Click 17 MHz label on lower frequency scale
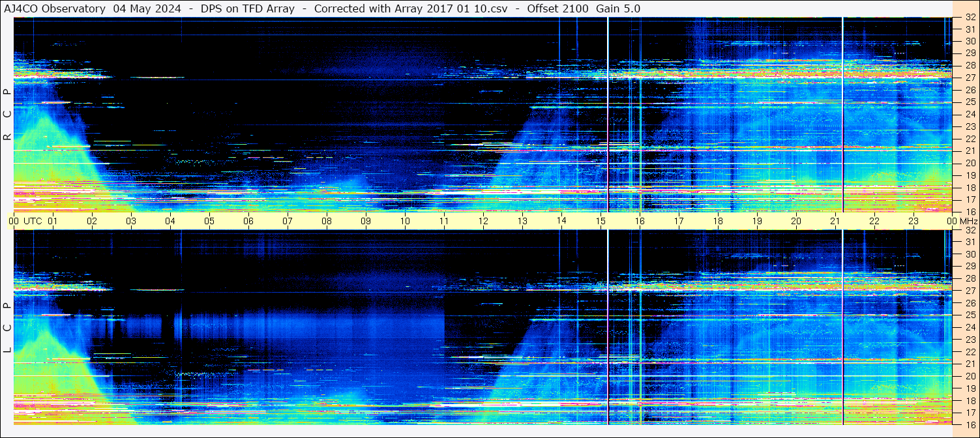 970,413
